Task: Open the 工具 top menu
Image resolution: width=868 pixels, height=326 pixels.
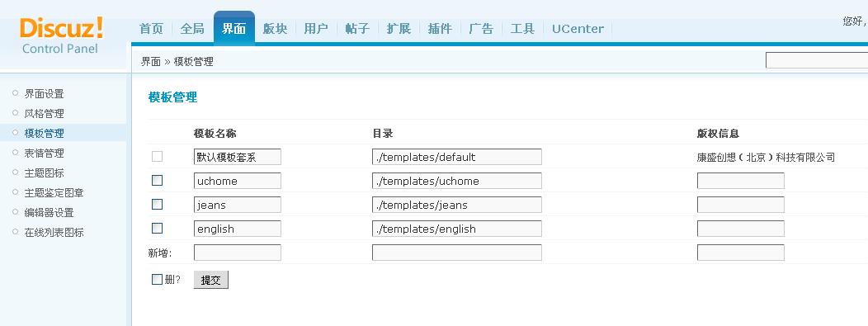Action: [x=522, y=29]
